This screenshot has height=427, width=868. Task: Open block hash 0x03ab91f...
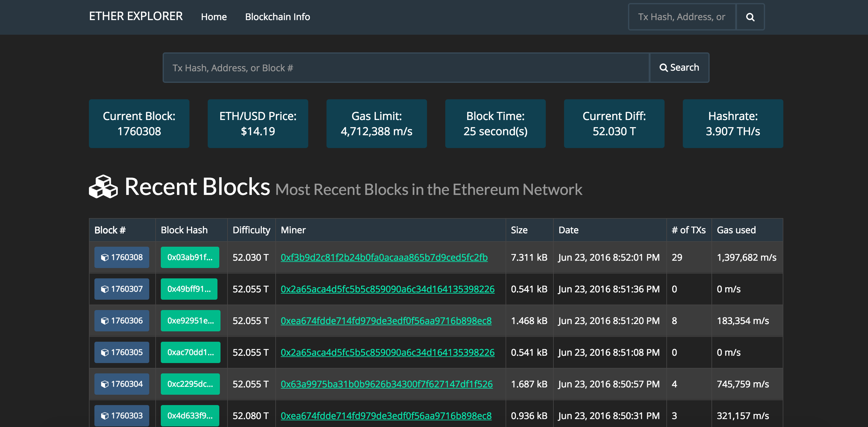click(190, 257)
